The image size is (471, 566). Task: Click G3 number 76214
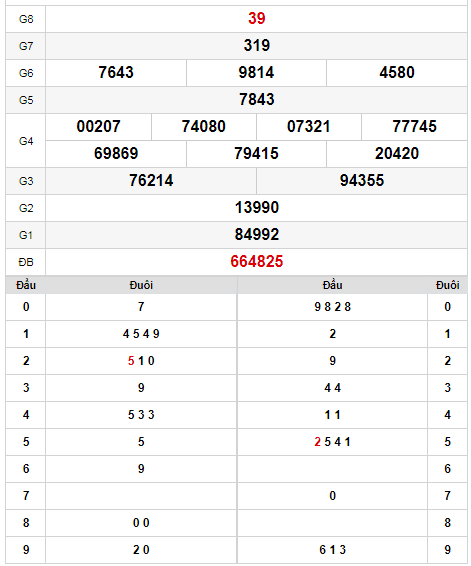point(151,180)
